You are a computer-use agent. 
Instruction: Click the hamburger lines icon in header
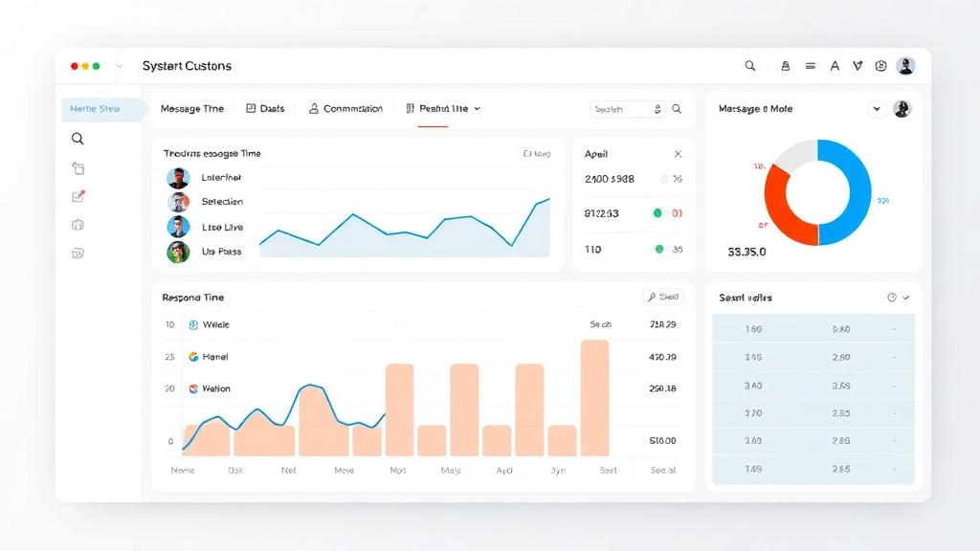810,66
